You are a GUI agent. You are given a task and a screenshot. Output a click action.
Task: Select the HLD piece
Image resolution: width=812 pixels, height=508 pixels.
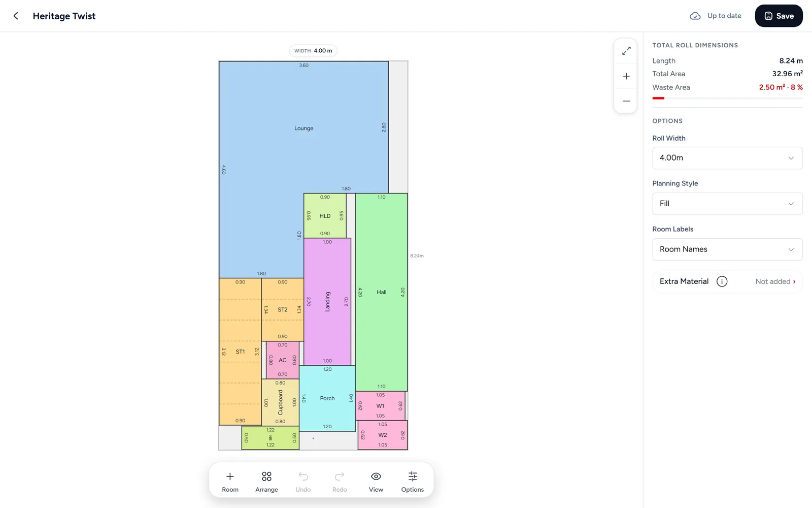[x=325, y=216]
